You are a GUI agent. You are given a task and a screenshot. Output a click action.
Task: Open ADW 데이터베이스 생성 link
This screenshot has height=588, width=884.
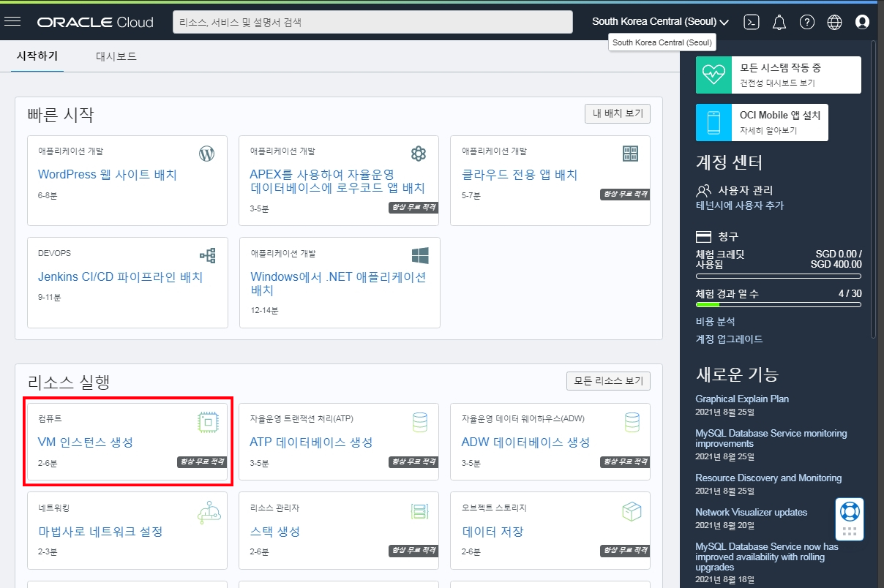525,442
